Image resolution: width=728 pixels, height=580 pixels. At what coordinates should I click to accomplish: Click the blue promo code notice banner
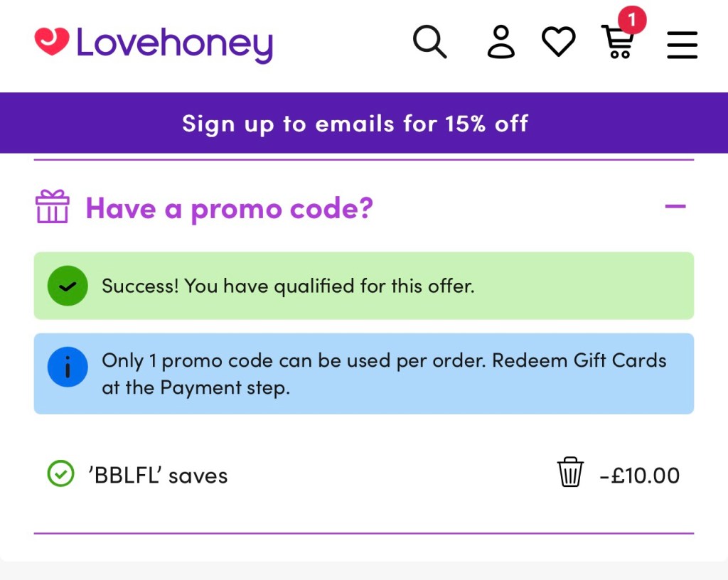pos(364,373)
